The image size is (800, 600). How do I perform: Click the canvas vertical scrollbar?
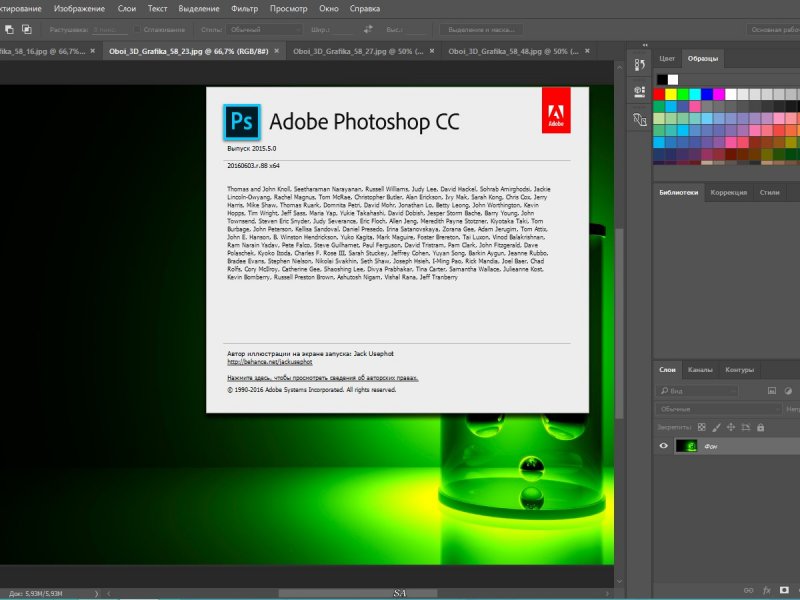point(619,324)
